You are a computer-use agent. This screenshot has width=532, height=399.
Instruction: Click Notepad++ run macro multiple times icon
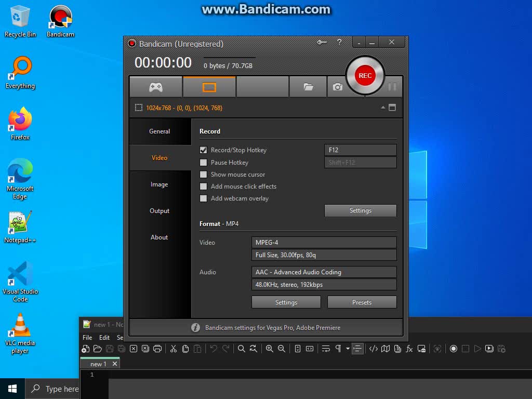click(x=489, y=349)
